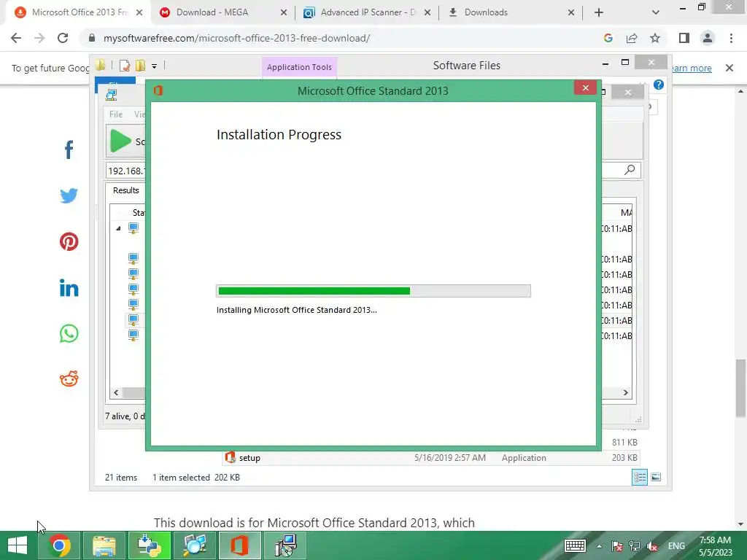Viewport: 747px width, 560px height.
Task: Dismiss the Chrome notification bar
Action: pos(729,68)
